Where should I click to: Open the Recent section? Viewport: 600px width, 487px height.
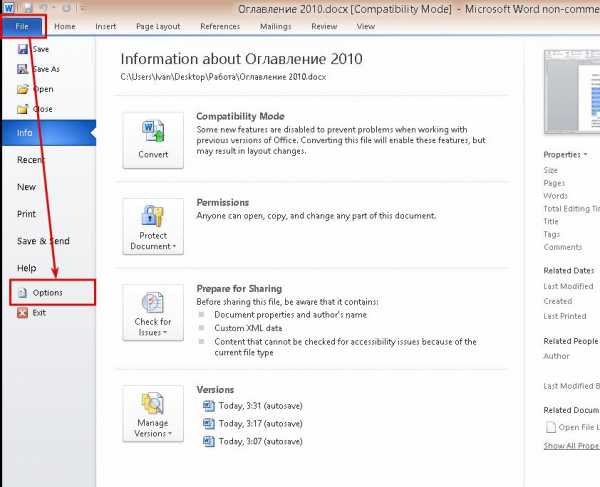31,160
